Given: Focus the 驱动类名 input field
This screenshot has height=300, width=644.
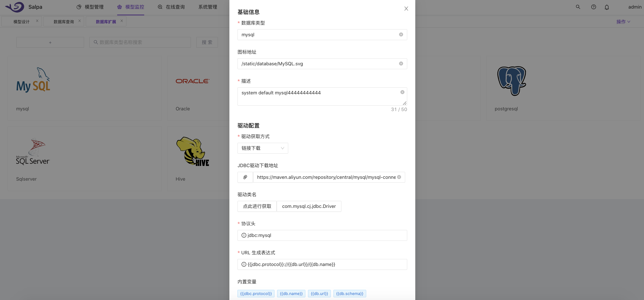Looking at the screenshot, I should (x=309, y=206).
